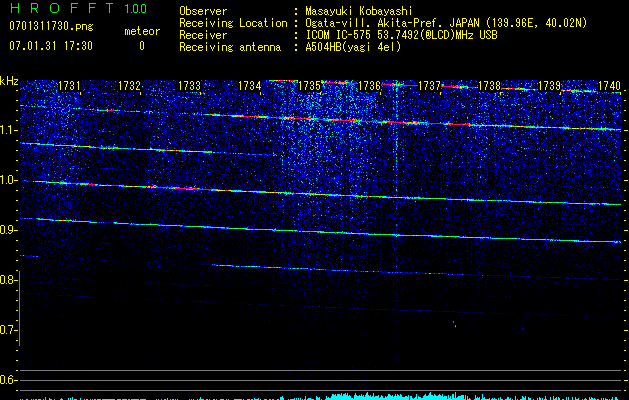Click the cyan amplitude graph at bottom
Viewport: 629px width, 400px height.
point(380,396)
